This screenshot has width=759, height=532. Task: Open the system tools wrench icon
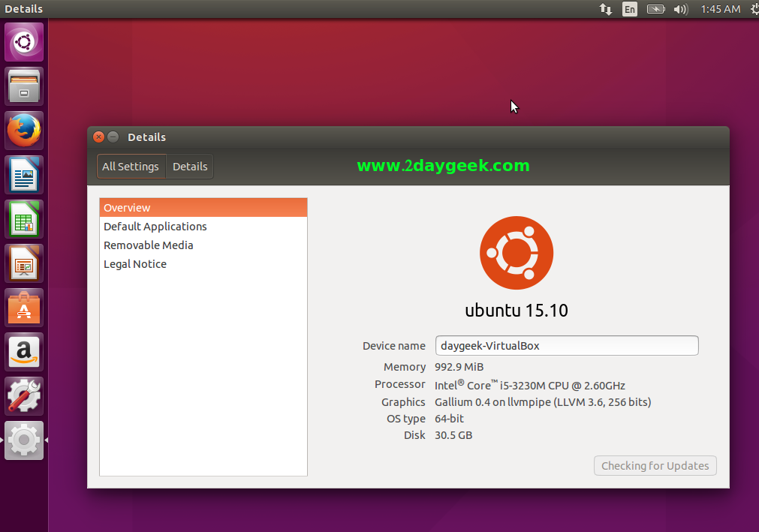24,396
